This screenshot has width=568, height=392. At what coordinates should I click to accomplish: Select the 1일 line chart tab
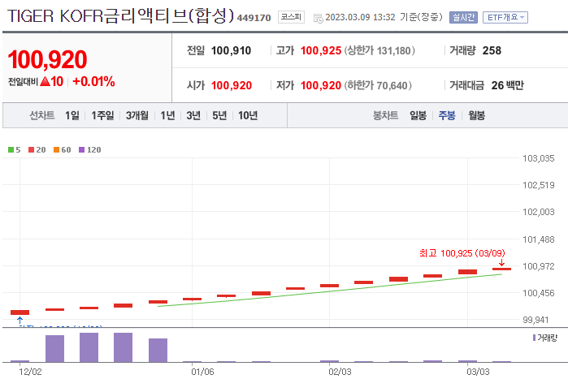tap(72, 115)
